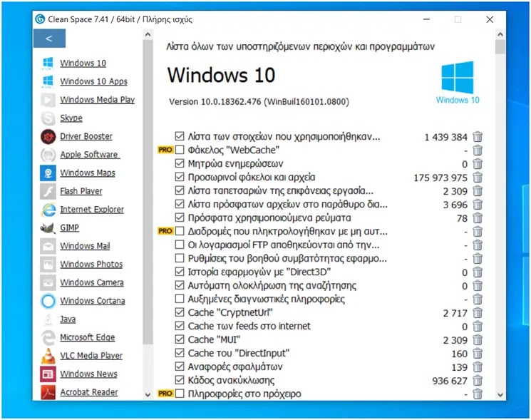Click the Windows Maps icon
The height and width of the screenshot is (420, 531).
pos(48,173)
